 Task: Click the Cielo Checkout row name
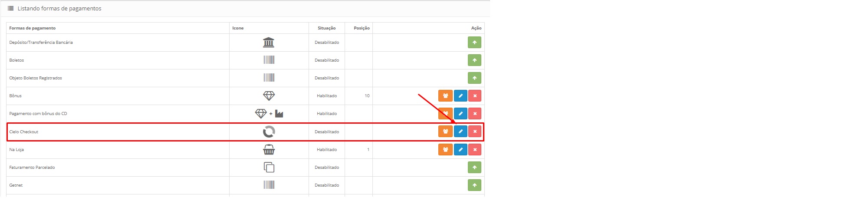[x=24, y=132]
